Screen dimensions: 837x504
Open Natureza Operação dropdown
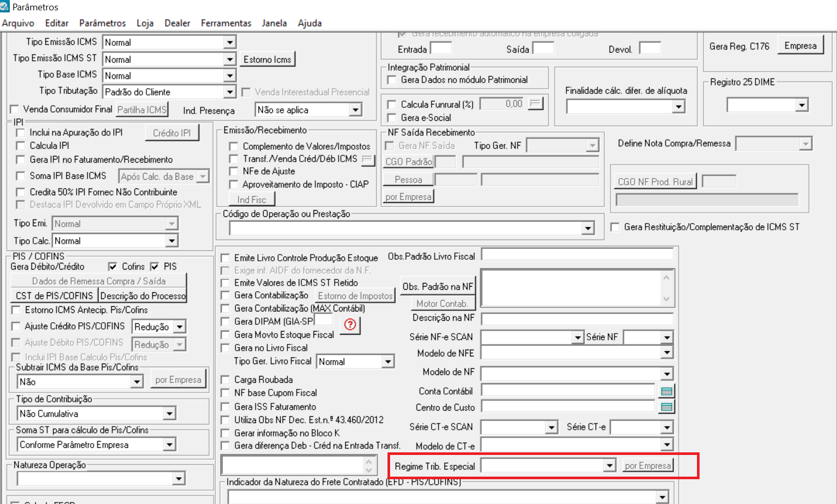point(179,479)
